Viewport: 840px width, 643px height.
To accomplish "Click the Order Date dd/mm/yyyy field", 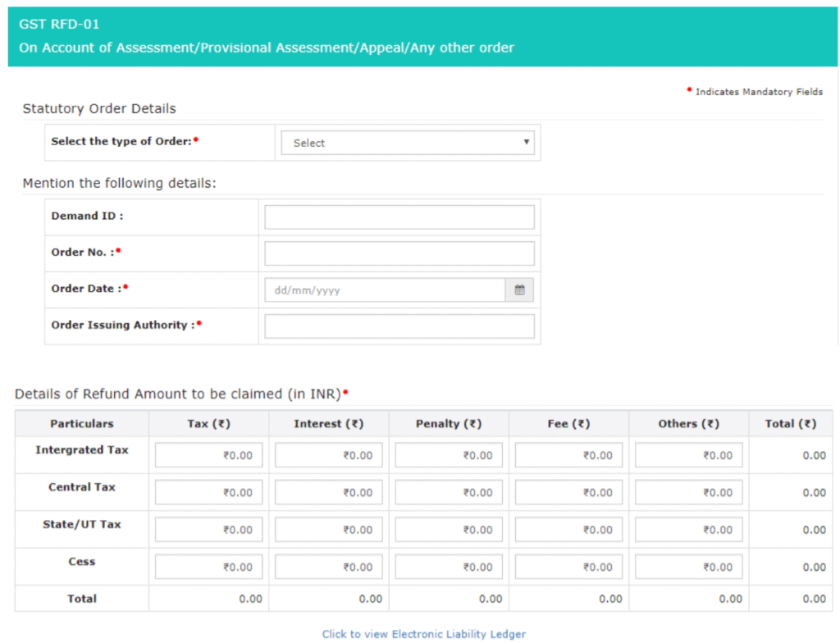I will pos(384,290).
